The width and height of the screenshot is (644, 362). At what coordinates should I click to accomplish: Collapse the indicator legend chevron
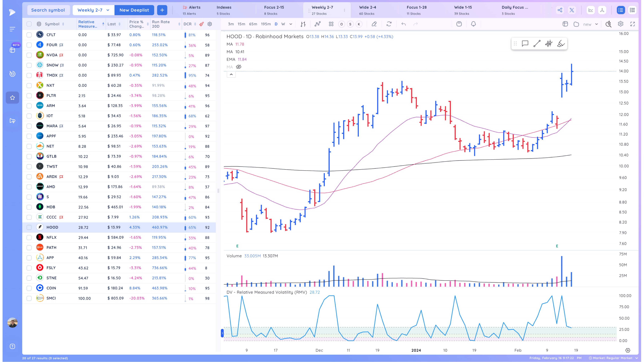click(231, 75)
